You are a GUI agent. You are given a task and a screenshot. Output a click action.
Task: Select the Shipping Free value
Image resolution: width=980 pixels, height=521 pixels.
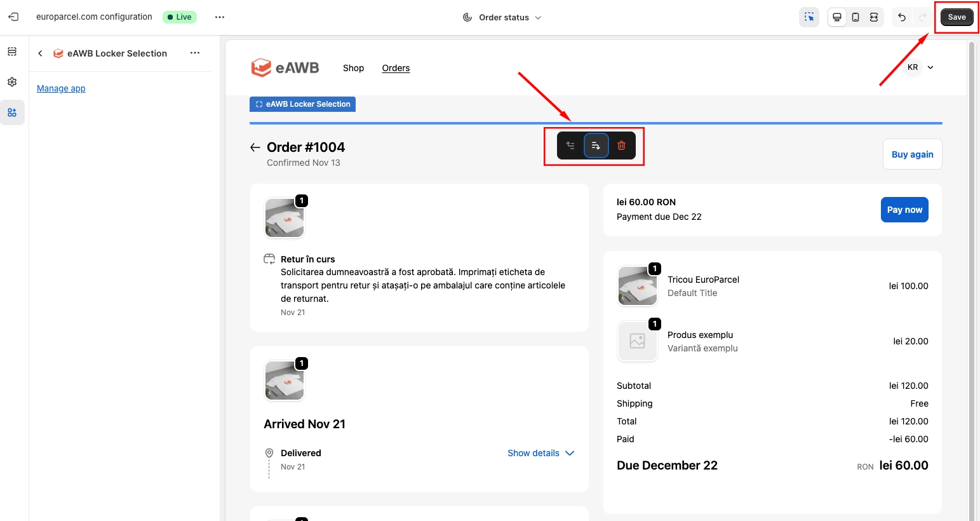[x=919, y=403]
